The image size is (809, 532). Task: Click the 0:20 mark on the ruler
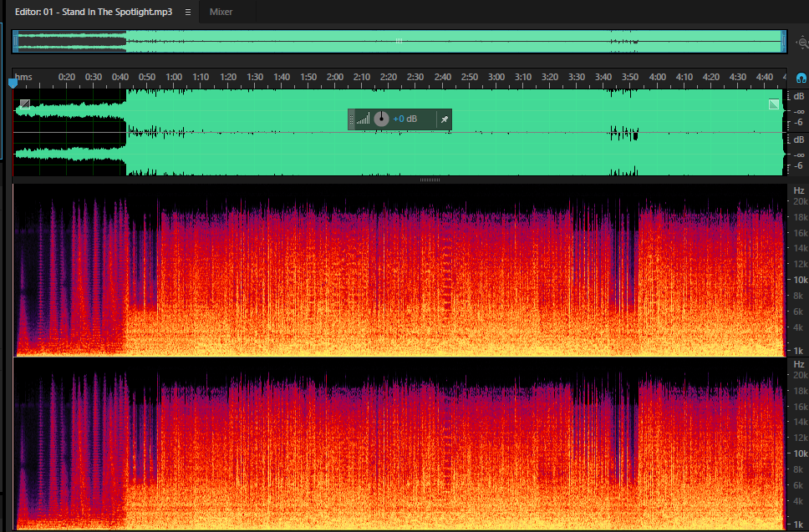click(67, 77)
